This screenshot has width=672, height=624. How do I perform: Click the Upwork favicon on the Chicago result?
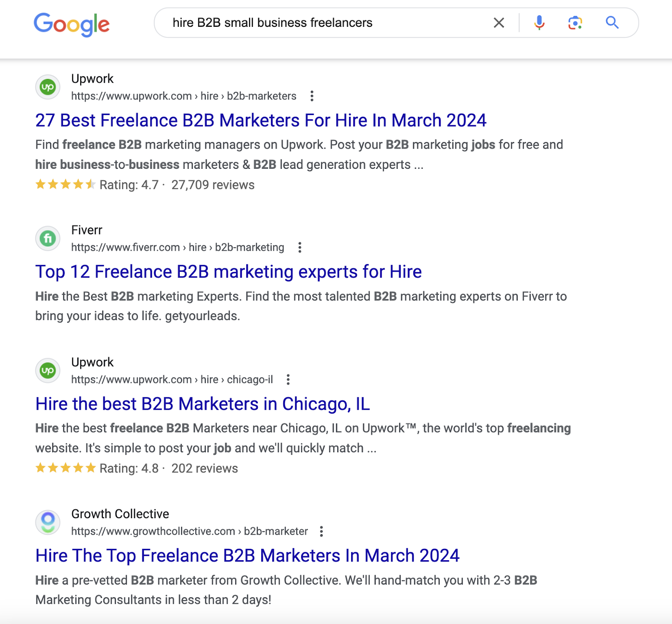coord(47,370)
